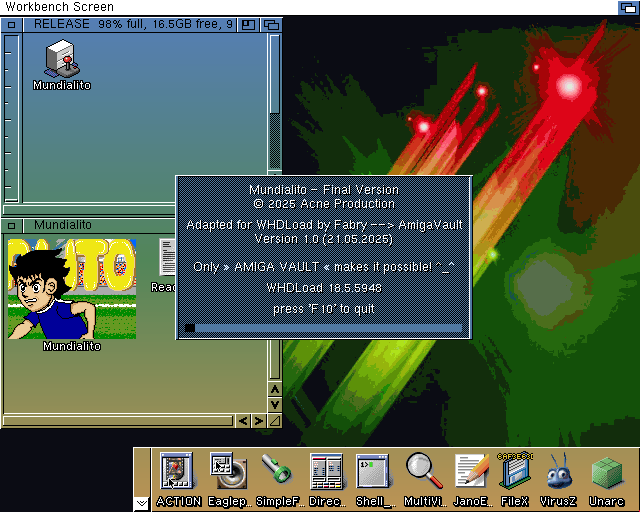Click "Mundialito – Final Version" text in splash
This screenshot has height=512, width=640.
click(x=324, y=190)
